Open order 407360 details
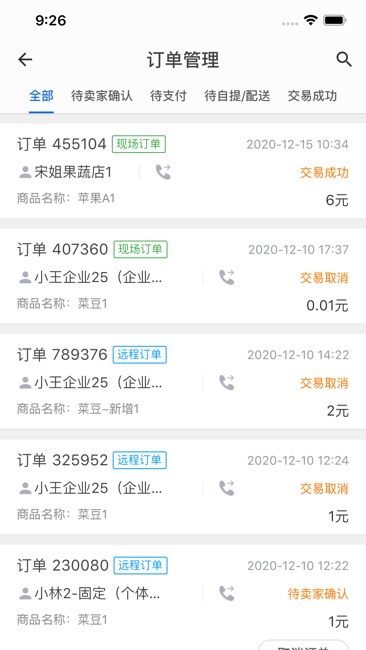Viewport: 366px width, 650px height. click(183, 276)
